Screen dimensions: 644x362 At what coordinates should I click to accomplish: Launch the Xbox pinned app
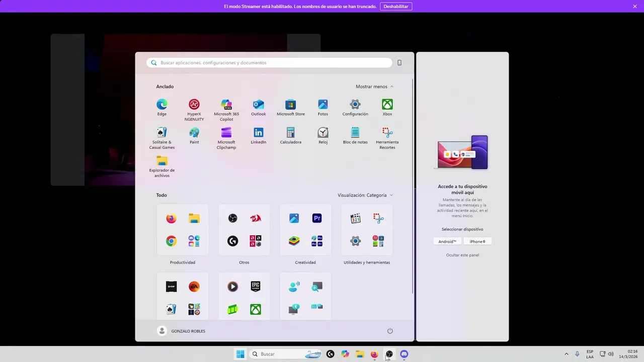tap(387, 107)
